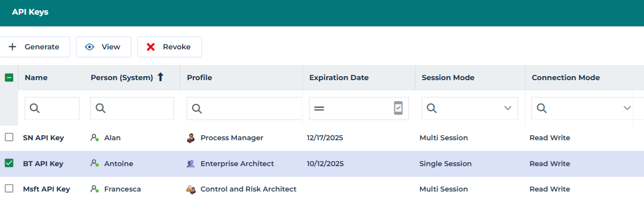Click the person icon next to Alan
This screenshot has width=644, height=213.
pyautogui.click(x=94, y=138)
